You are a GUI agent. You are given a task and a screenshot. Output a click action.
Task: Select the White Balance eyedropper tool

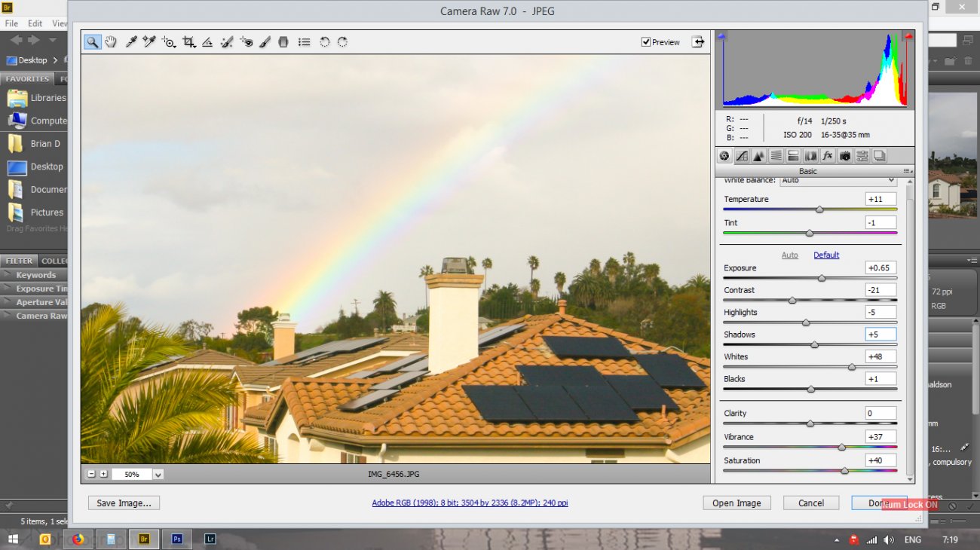click(x=131, y=42)
